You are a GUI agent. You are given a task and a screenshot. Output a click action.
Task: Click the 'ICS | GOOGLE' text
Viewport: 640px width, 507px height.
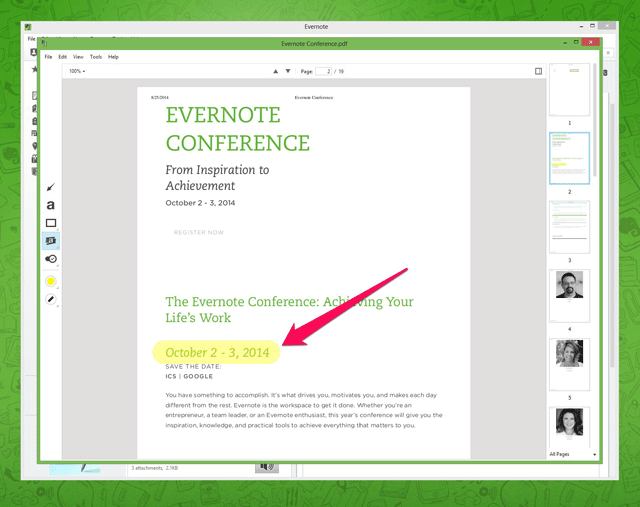tap(189, 376)
